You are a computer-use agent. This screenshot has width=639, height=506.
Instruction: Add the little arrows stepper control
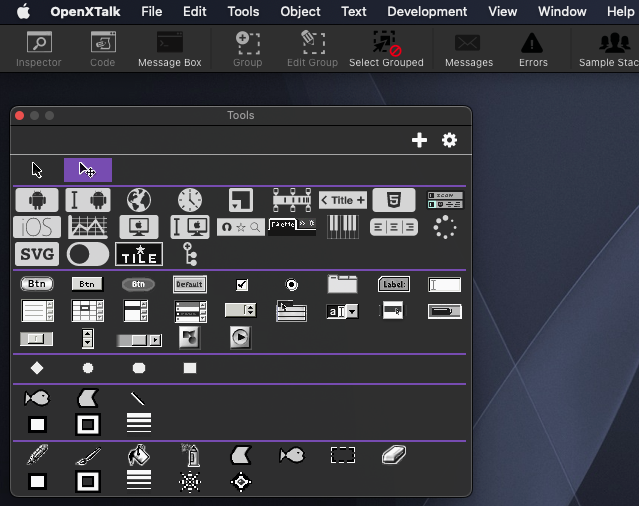(x=88, y=338)
